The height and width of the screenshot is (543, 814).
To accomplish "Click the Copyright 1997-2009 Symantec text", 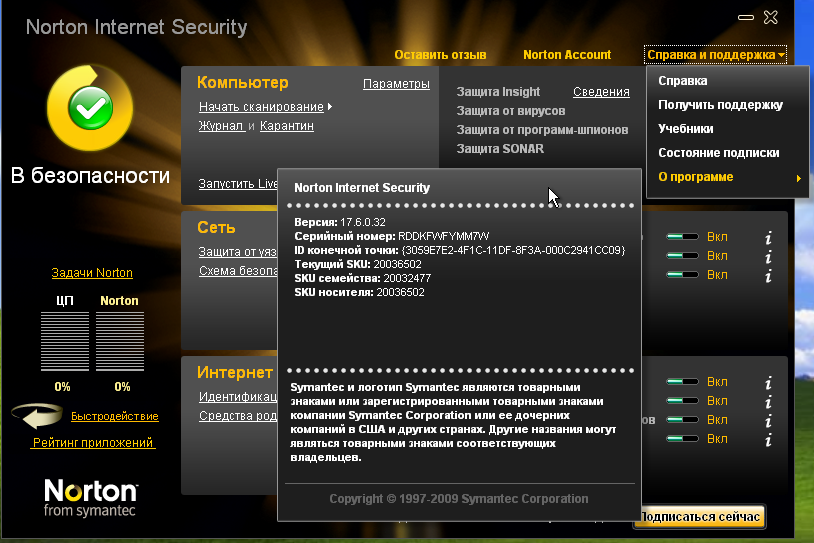I will 459,499.
